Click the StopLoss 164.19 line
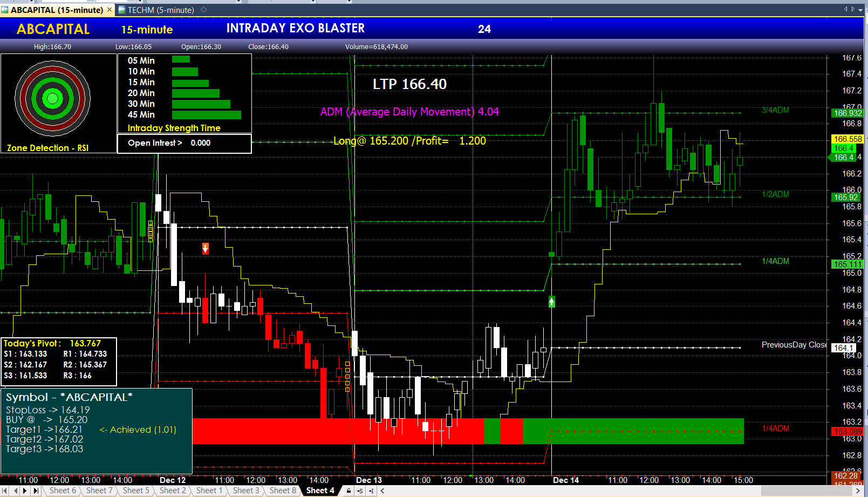 click(47, 410)
